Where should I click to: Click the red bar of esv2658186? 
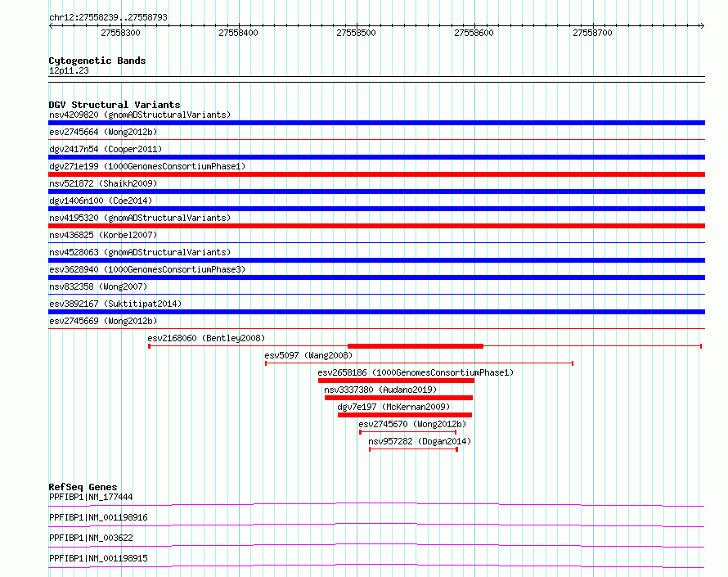396,381
